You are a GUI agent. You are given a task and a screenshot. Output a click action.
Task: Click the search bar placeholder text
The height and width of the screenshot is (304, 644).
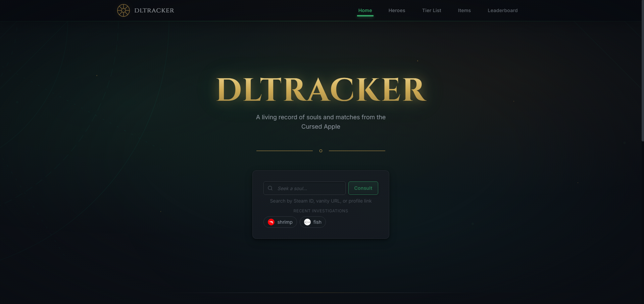tap(292, 188)
